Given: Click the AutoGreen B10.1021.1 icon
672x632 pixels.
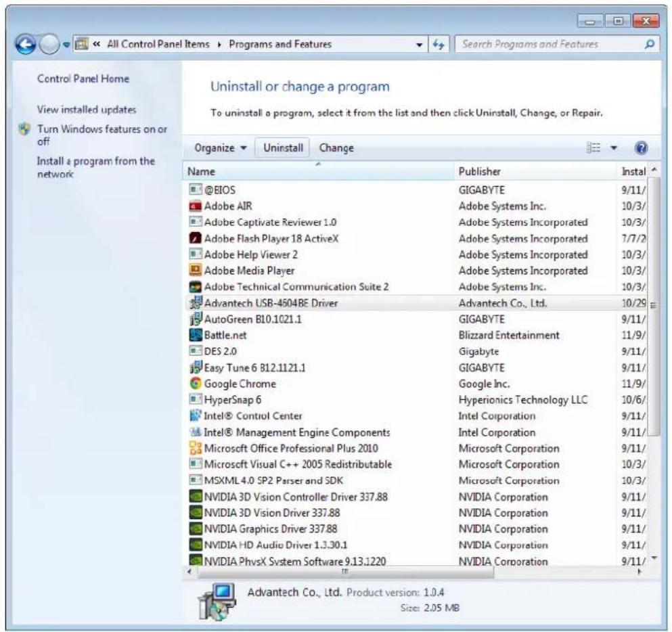Looking at the screenshot, I should pos(196,319).
